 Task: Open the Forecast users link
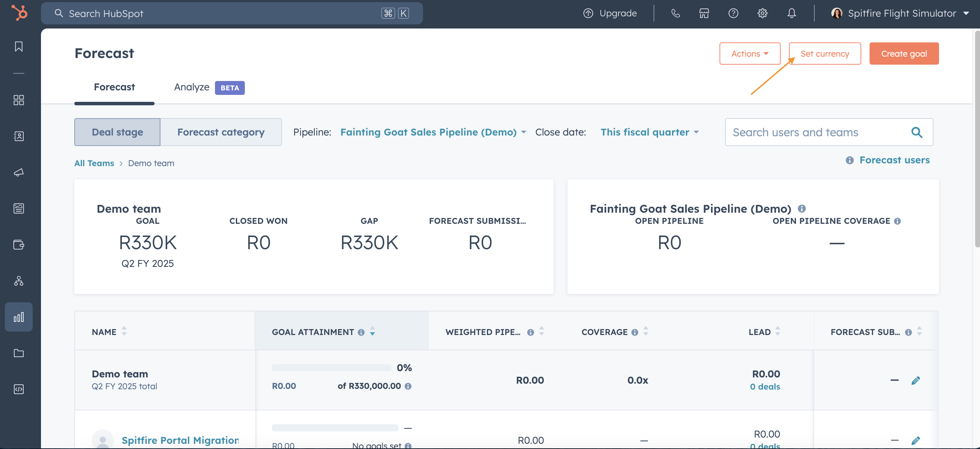[895, 160]
